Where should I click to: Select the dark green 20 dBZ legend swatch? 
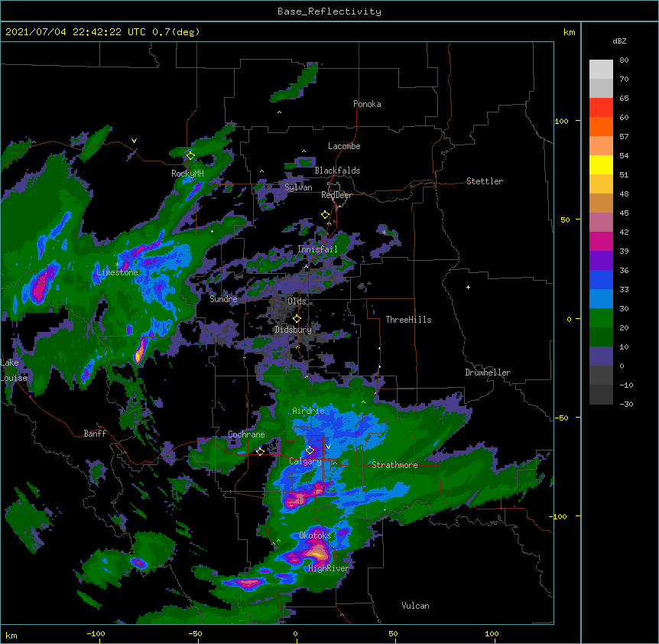point(601,337)
